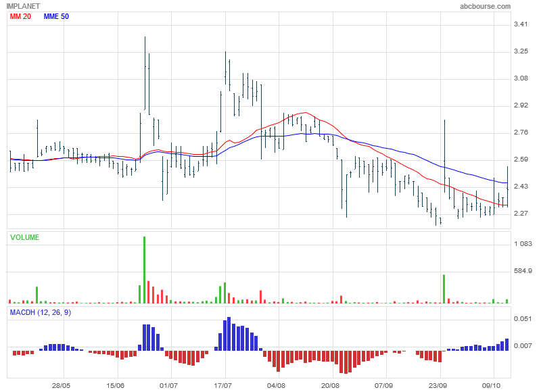
Task: Click the 04/08 date label
Action: 276,385
